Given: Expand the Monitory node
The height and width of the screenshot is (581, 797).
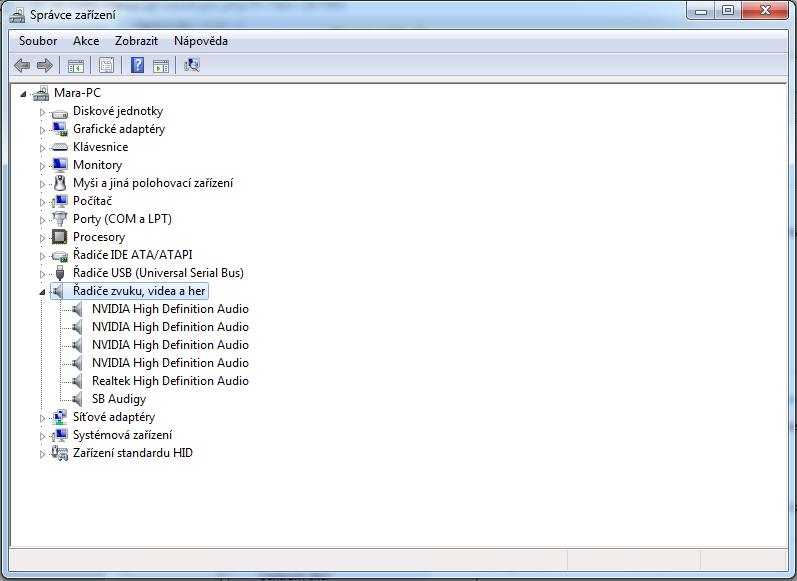Looking at the screenshot, I should 42,166.
